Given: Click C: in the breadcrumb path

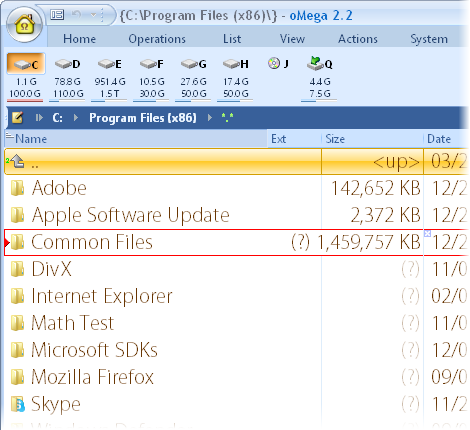Looking at the screenshot, I should (57, 118).
